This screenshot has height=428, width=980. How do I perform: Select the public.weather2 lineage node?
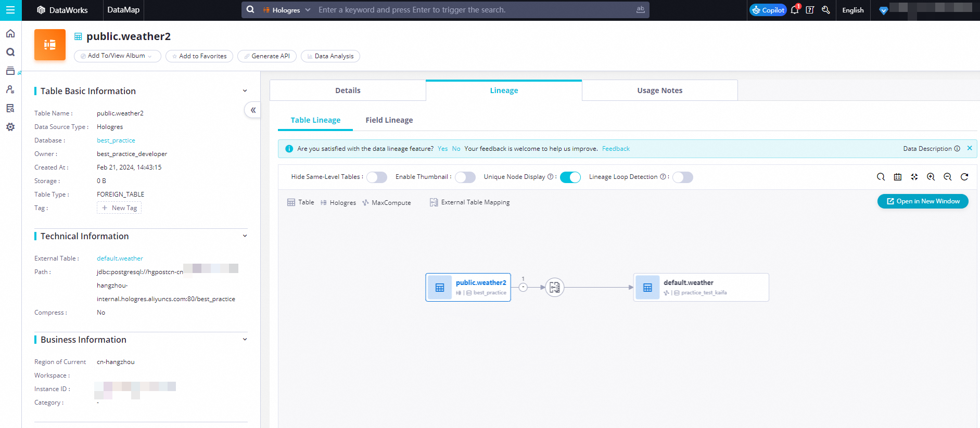click(468, 287)
